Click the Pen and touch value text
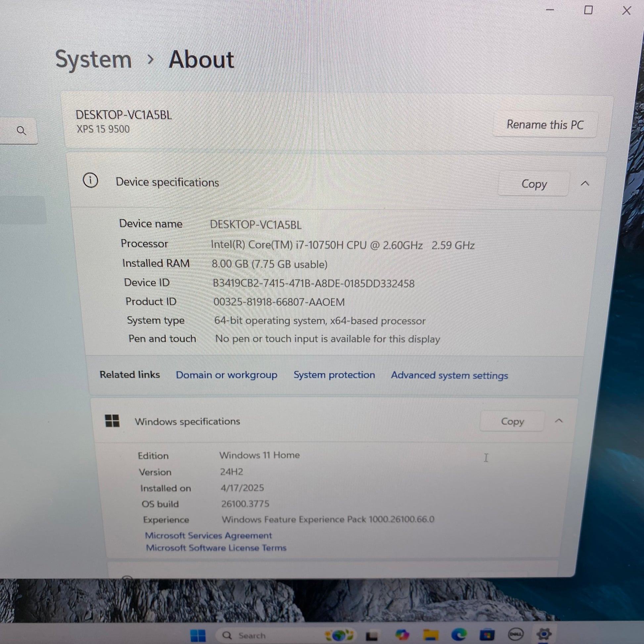This screenshot has height=644, width=644. point(328,339)
